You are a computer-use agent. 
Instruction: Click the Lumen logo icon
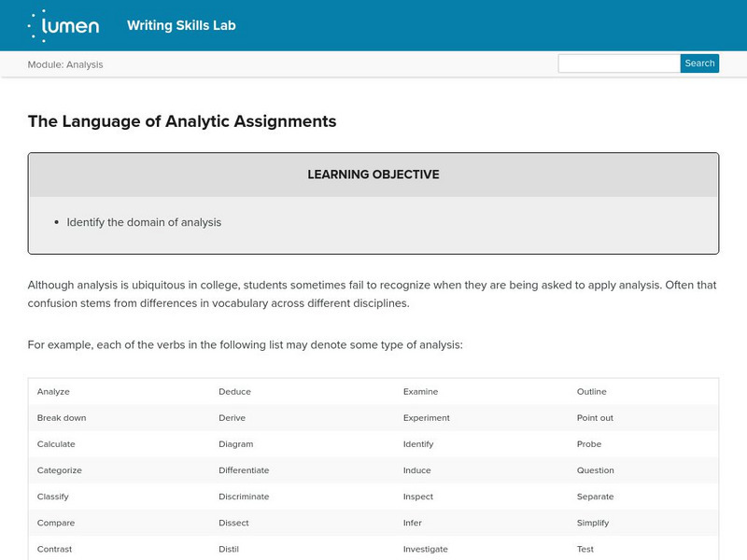tap(63, 25)
